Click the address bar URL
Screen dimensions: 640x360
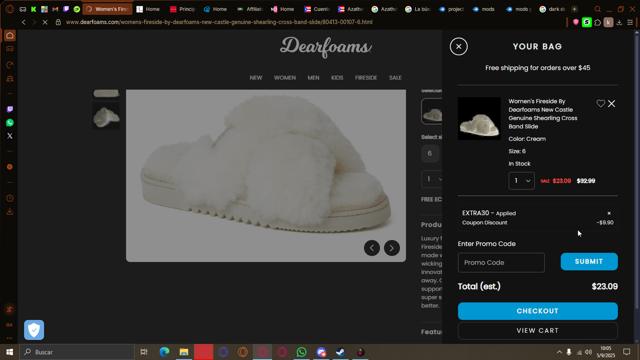(x=219, y=22)
